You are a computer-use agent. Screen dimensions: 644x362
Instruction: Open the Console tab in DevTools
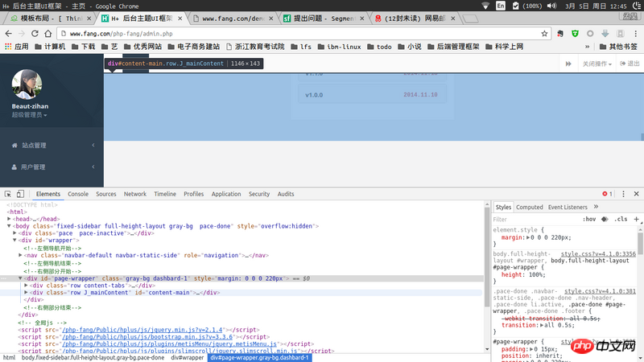tap(78, 194)
